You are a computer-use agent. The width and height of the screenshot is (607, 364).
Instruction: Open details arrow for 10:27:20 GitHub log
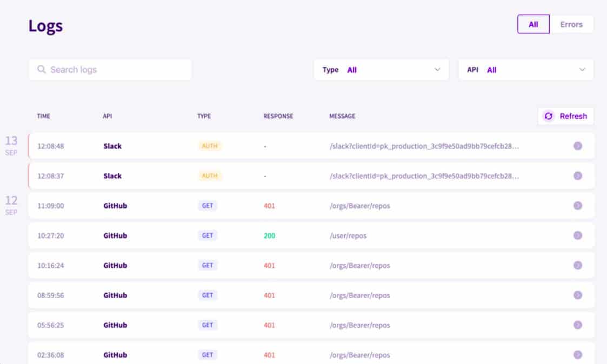coord(578,235)
